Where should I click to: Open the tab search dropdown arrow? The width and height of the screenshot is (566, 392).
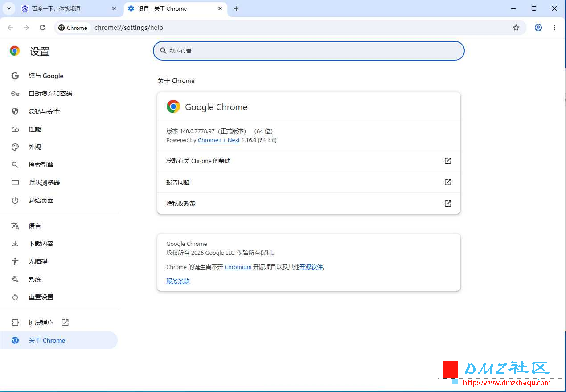[x=8, y=8]
